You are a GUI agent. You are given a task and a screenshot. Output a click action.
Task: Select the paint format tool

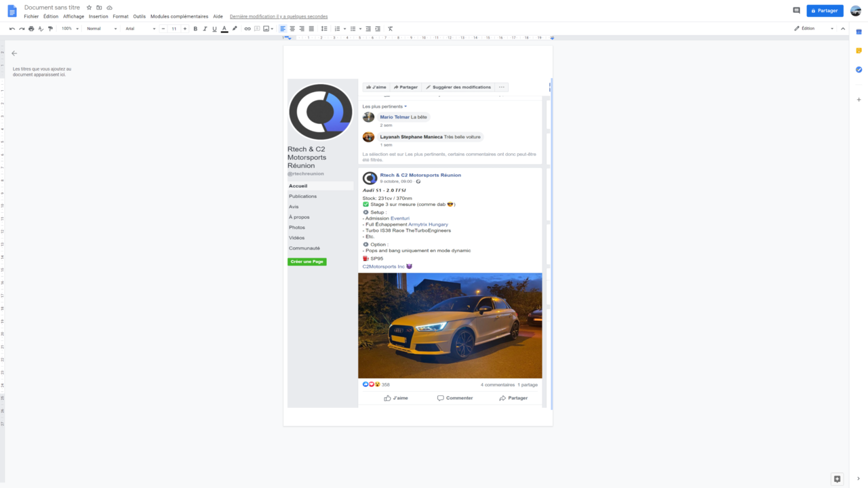pos(50,29)
